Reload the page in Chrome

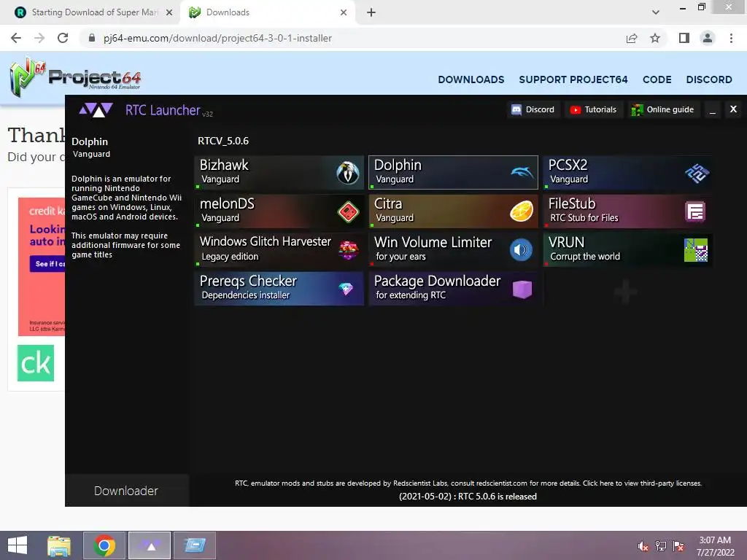coord(63,38)
